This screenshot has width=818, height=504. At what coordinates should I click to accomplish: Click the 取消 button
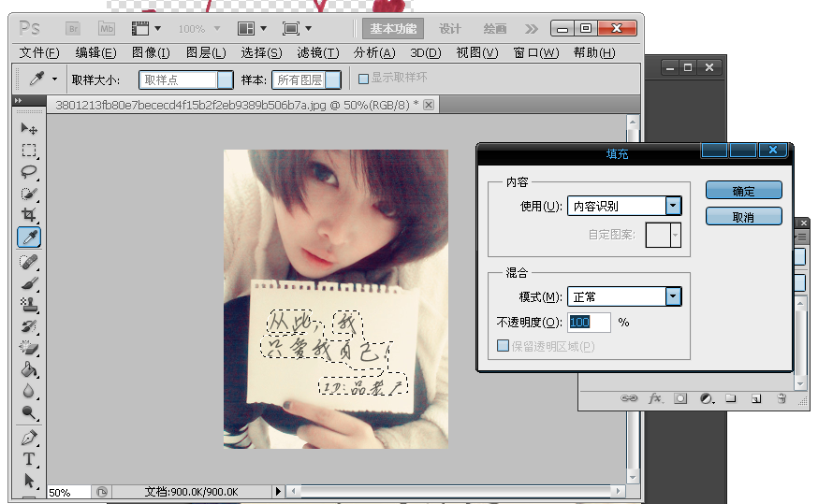(743, 217)
